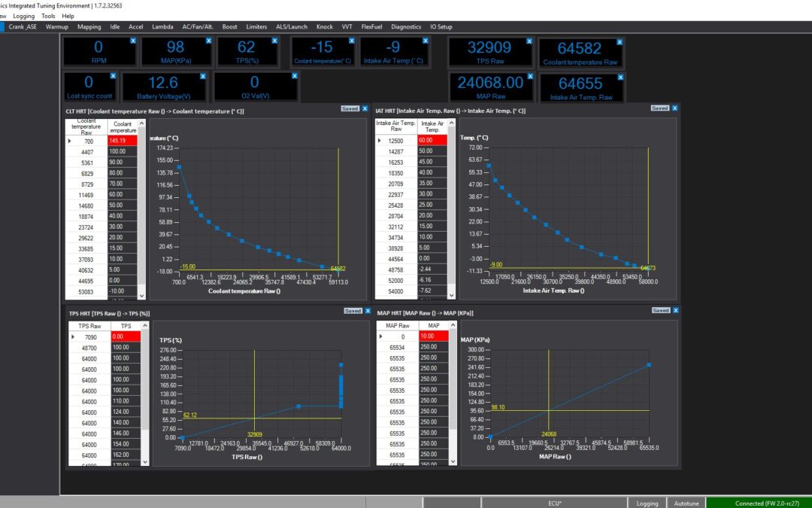Close the MAP HRT table panel

click(x=675, y=310)
